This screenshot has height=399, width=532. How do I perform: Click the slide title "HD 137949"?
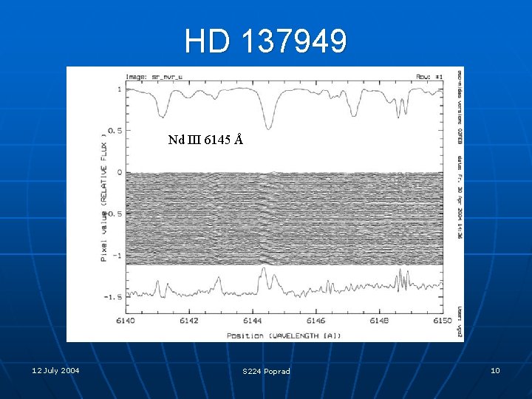pyautogui.click(x=266, y=41)
